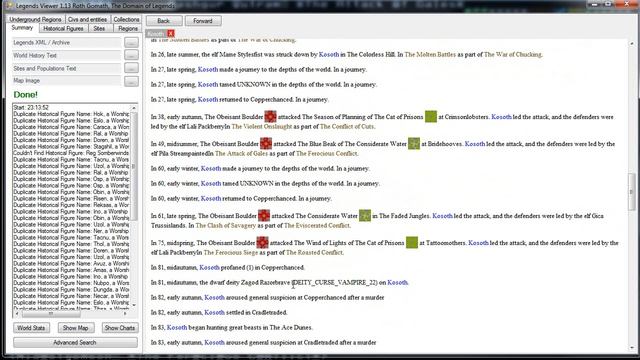Select log line 'Duplicate Historical Figure Name: Nubpo'
This screenshot has height=360, width=640.
click(71, 283)
